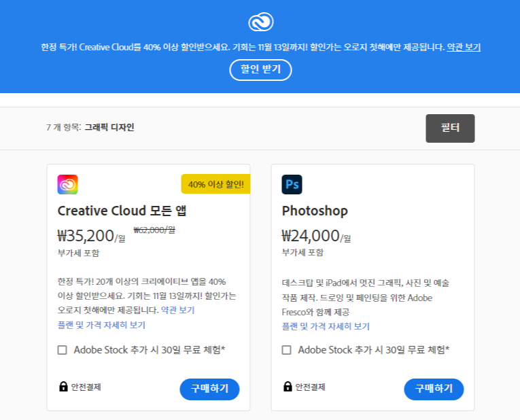Click the struck-through ₩62,000/월 price
The image size is (520, 420).
(x=154, y=230)
